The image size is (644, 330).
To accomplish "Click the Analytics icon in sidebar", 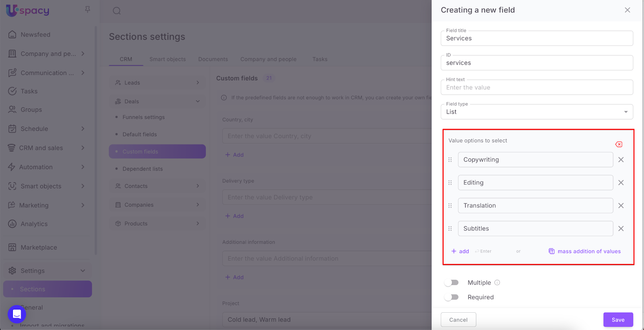I will click(x=12, y=224).
